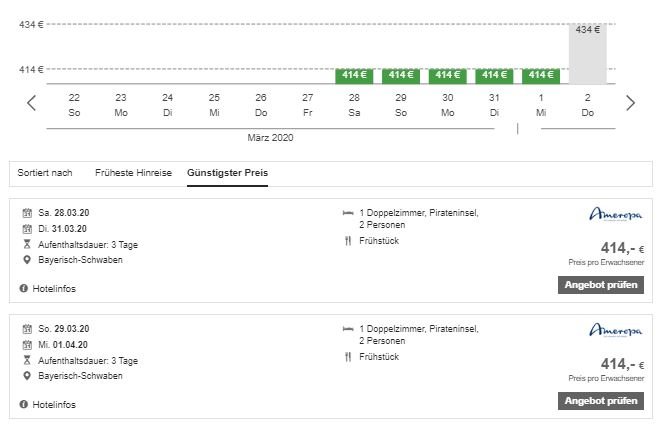The width and height of the screenshot is (664, 425).
Task: Select the 414 € bar for Sunday 29
Action: (400, 75)
